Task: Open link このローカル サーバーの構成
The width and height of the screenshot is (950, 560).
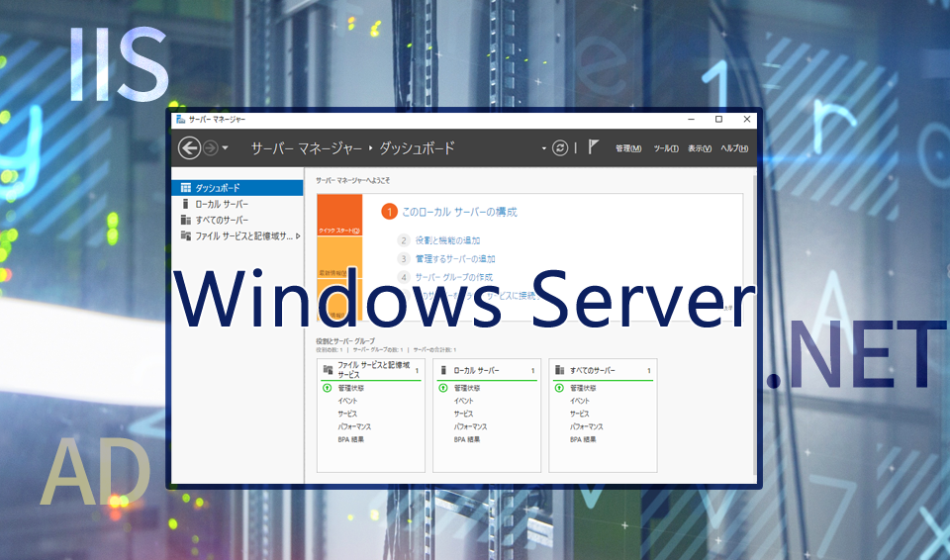Action: click(x=459, y=212)
